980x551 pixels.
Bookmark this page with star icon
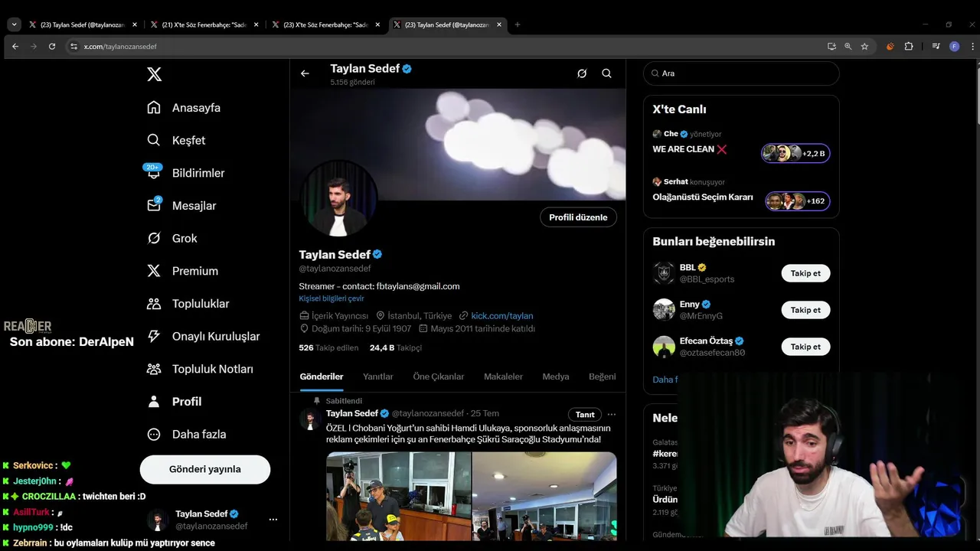(864, 47)
